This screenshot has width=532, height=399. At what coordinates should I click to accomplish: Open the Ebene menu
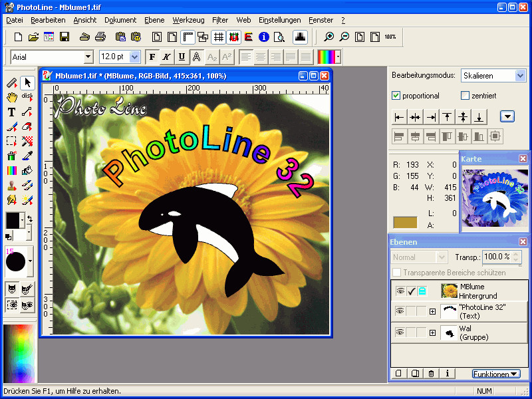154,20
